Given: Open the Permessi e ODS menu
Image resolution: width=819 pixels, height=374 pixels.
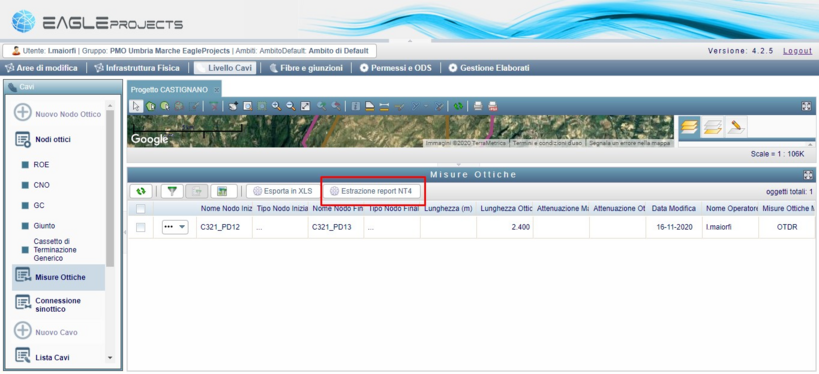Looking at the screenshot, I should [x=396, y=68].
